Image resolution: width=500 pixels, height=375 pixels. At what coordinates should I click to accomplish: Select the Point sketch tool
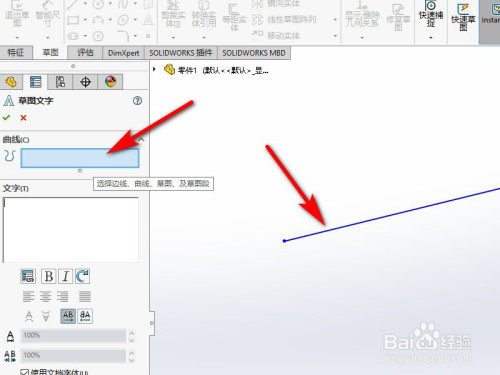pos(148,36)
